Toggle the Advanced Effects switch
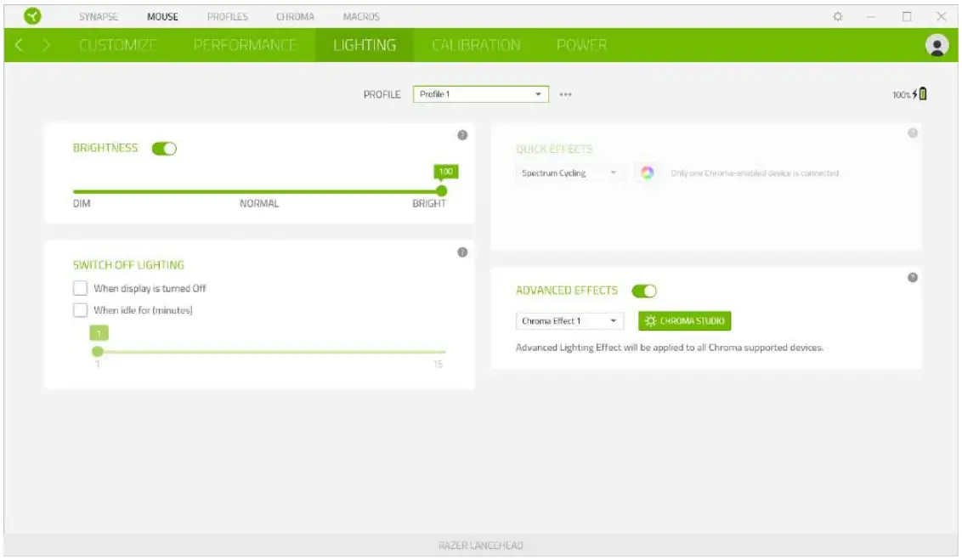This screenshot has width=962, height=560. pos(644,291)
